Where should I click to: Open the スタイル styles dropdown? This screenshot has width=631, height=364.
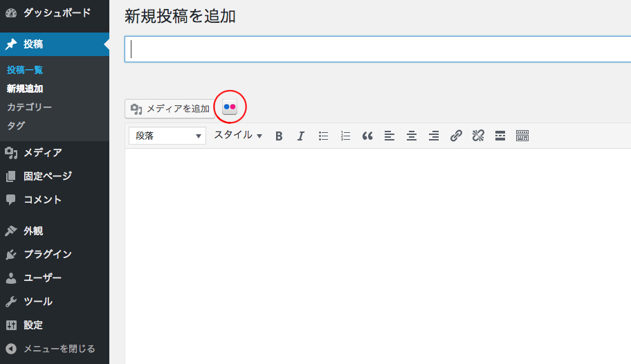click(238, 136)
